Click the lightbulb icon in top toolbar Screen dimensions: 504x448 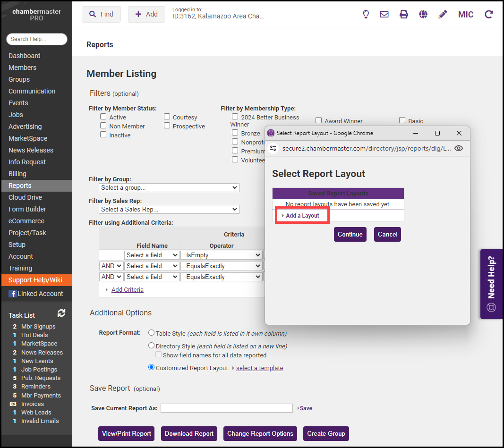(366, 14)
